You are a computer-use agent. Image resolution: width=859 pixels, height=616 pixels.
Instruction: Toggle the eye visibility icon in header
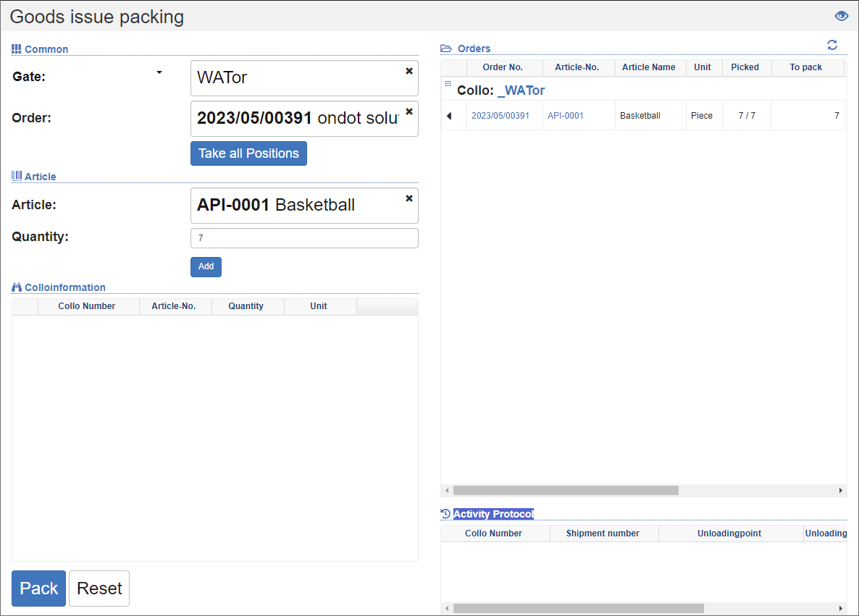tap(841, 16)
